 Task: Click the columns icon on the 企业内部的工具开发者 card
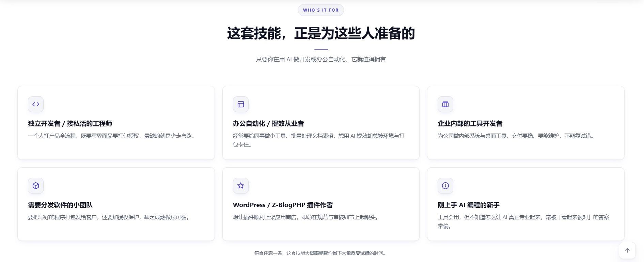445,104
